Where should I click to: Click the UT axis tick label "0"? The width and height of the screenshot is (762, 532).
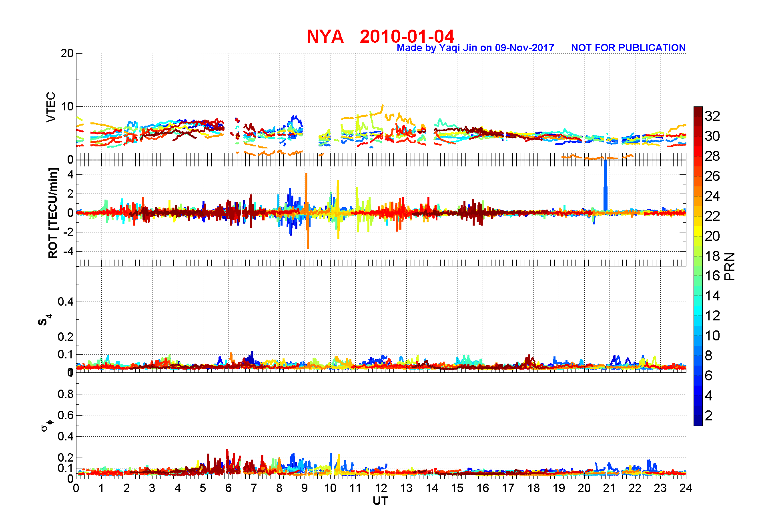point(76,488)
